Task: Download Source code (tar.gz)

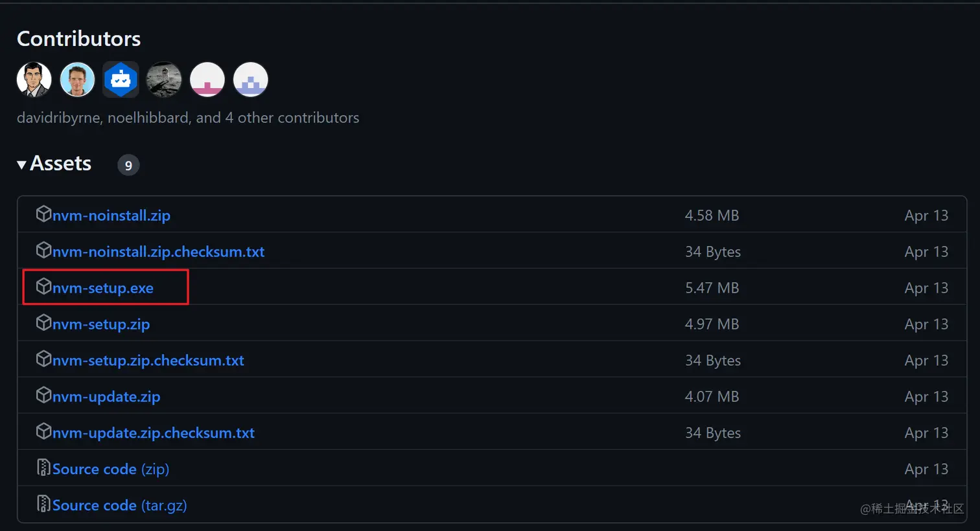Action: click(120, 506)
